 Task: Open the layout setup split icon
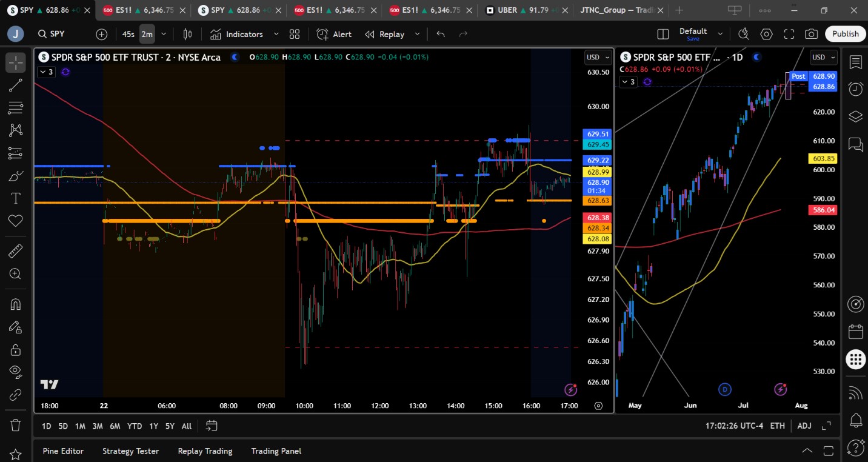(x=663, y=35)
